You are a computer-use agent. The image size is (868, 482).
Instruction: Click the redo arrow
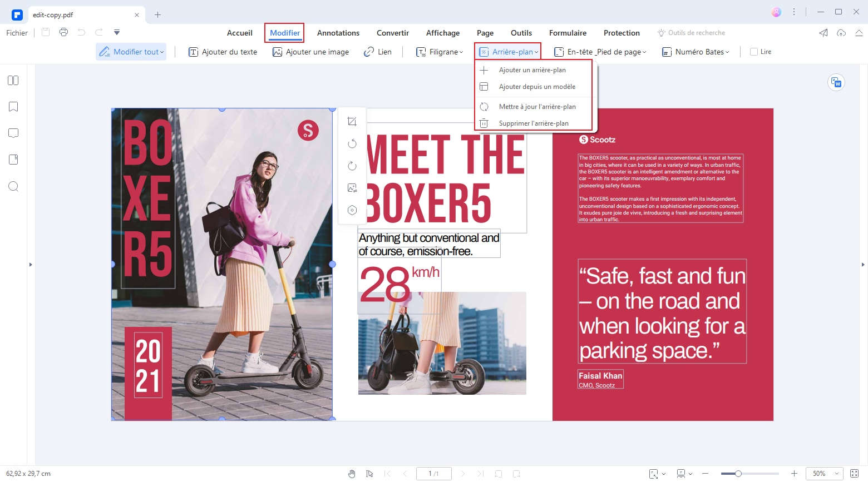(99, 32)
